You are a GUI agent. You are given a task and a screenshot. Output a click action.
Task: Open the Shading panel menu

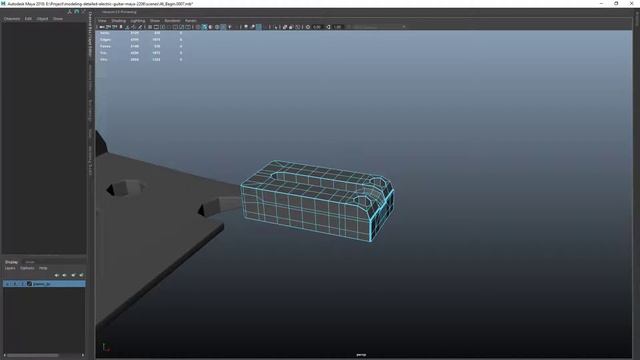coord(118,20)
